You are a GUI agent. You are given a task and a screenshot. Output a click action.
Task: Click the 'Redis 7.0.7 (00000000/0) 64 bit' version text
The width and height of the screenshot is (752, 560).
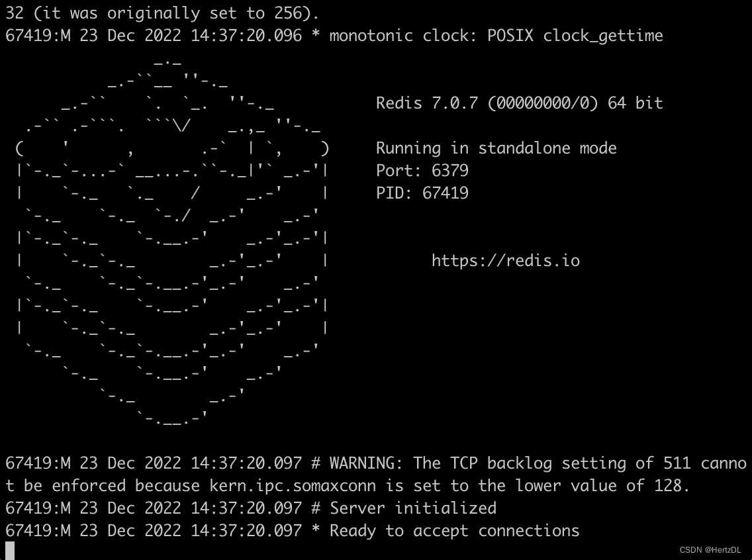pyautogui.click(x=520, y=103)
